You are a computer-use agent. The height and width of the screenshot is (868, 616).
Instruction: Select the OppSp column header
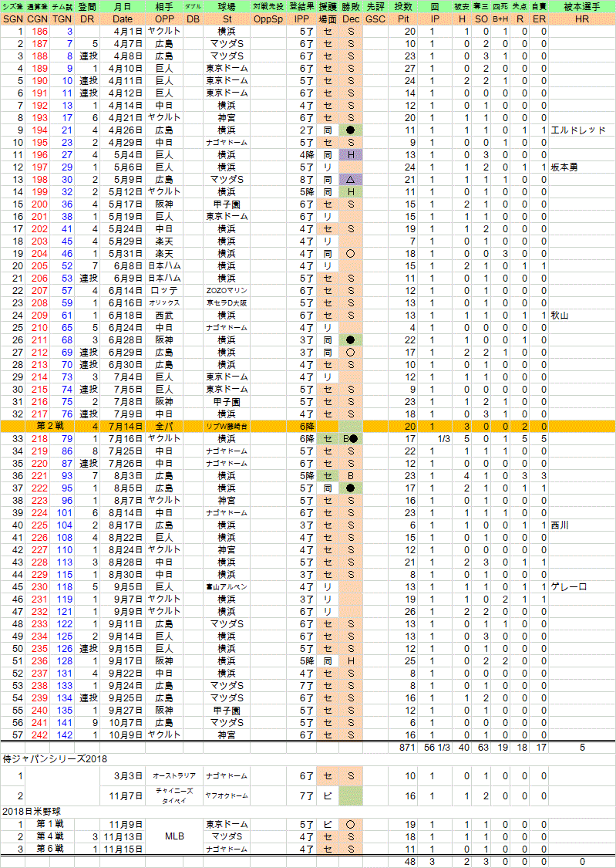tap(268, 19)
